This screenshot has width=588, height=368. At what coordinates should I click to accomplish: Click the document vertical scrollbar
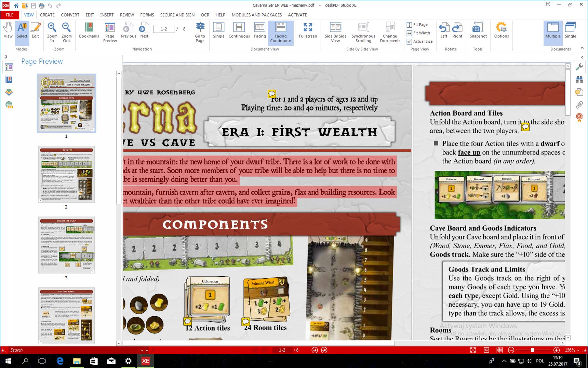[568, 92]
